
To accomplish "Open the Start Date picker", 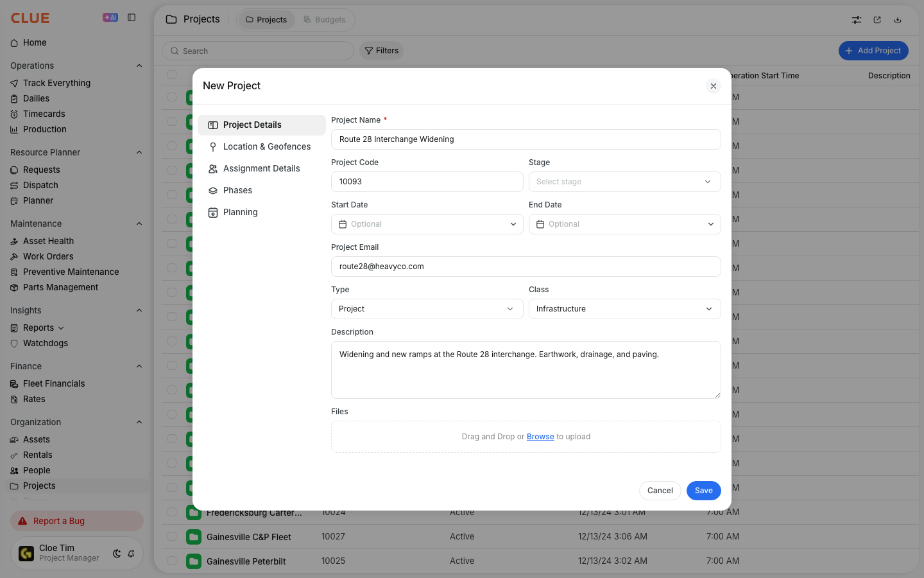I will pos(427,224).
